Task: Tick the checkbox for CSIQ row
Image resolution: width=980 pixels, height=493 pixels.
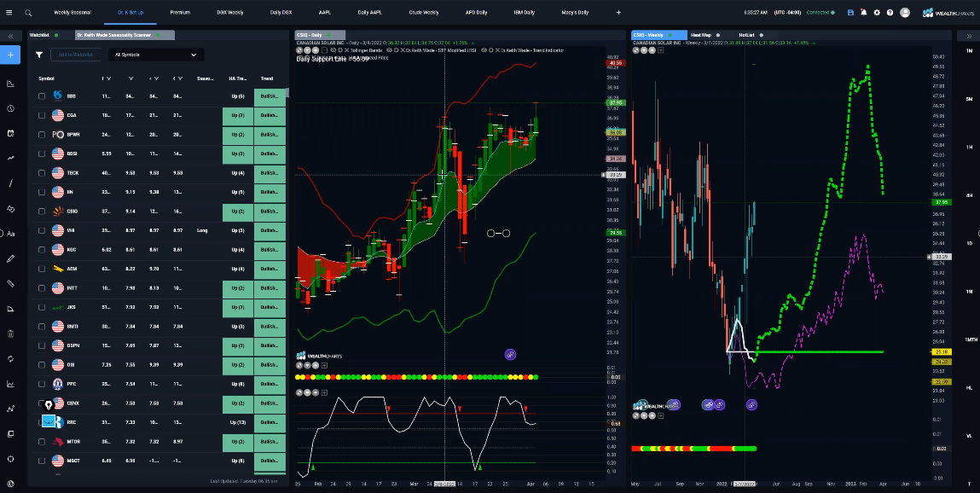Action: coord(42,212)
